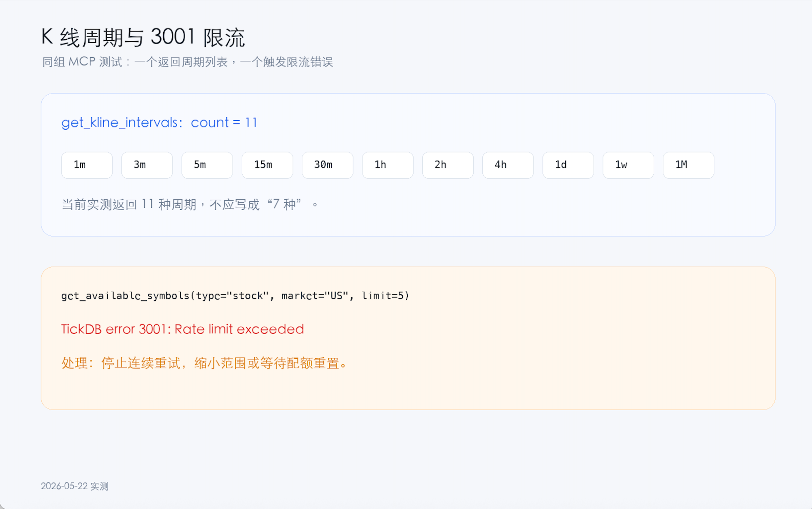Click the get_available_symbols code line
The image size is (812, 509).
[235, 296]
